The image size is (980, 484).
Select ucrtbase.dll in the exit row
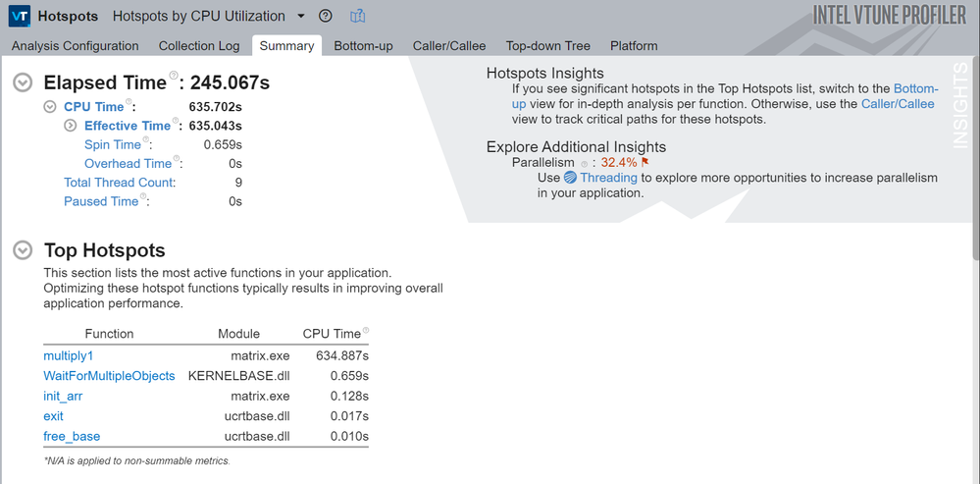257,416
